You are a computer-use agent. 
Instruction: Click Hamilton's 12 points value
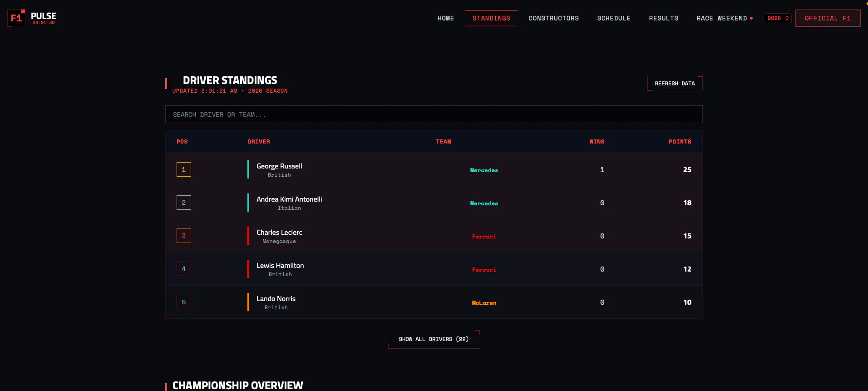click(x=687, y=269)
